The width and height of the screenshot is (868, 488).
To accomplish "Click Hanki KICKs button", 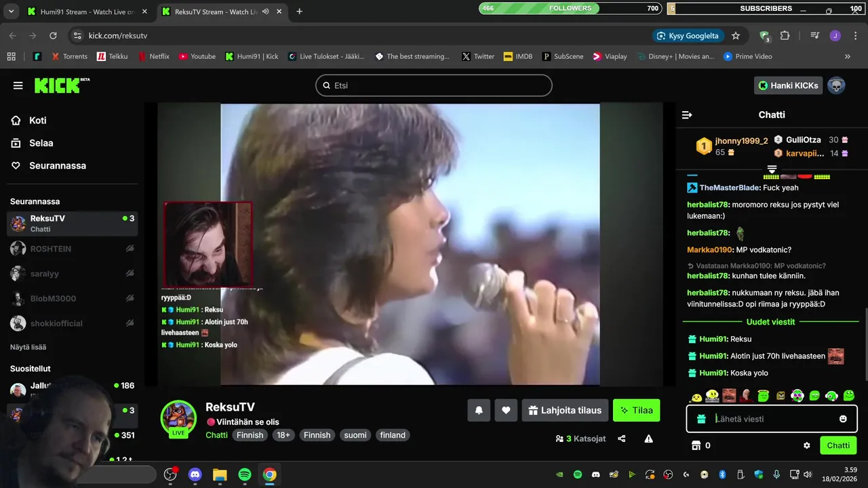I will point(788,85).
